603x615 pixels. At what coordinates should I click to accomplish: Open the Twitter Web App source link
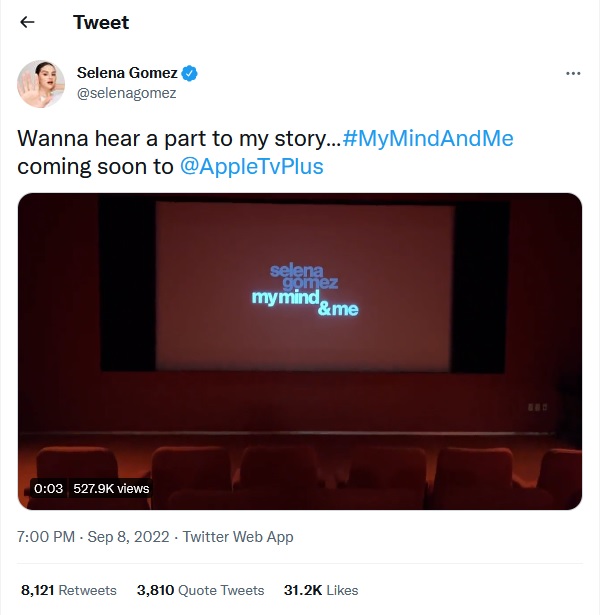[238, 537]
